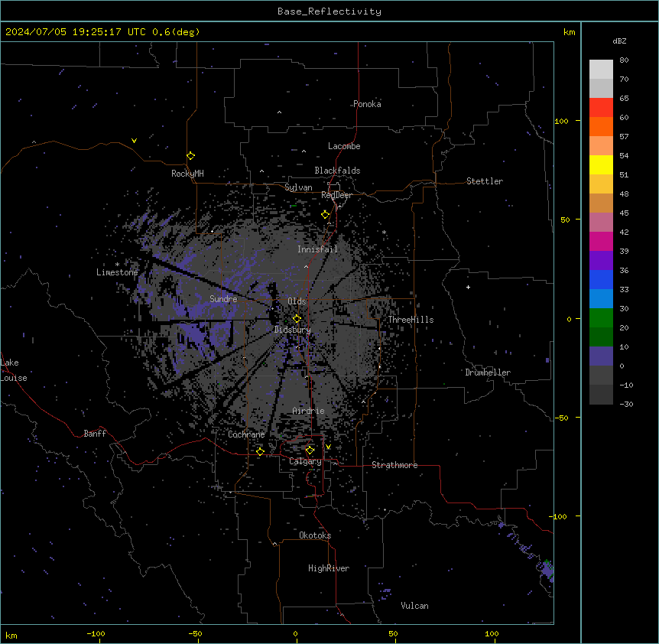Select the yellow diamond marker under Cochrane
The width and height of the screenshot is (659, 644).
(x=260, y=452)
